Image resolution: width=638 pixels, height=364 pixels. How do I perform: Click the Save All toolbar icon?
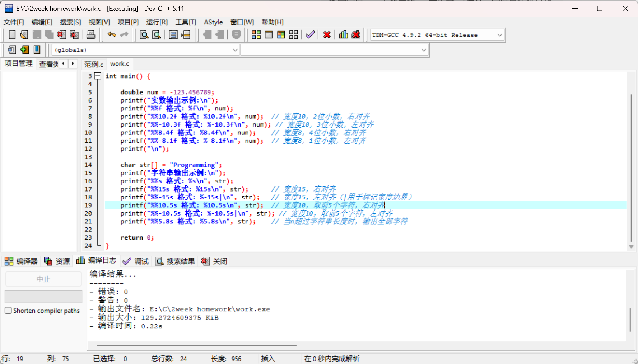click(x=49, y=35)
